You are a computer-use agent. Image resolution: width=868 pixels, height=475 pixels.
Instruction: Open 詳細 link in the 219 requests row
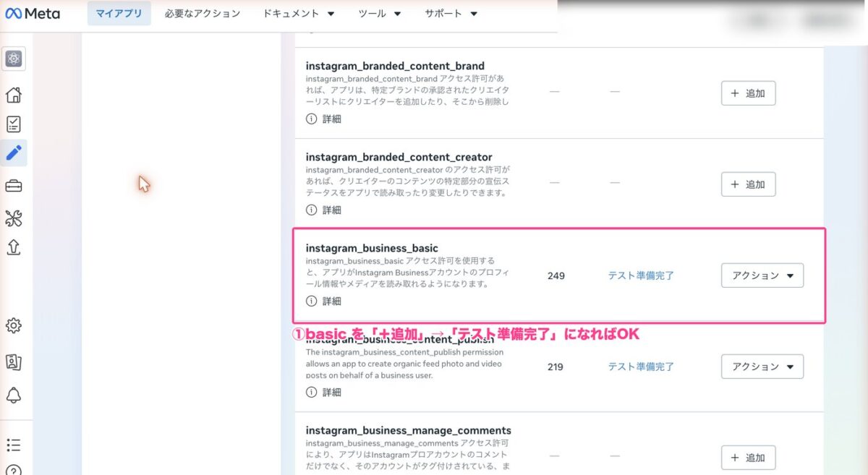click(332, 392)
